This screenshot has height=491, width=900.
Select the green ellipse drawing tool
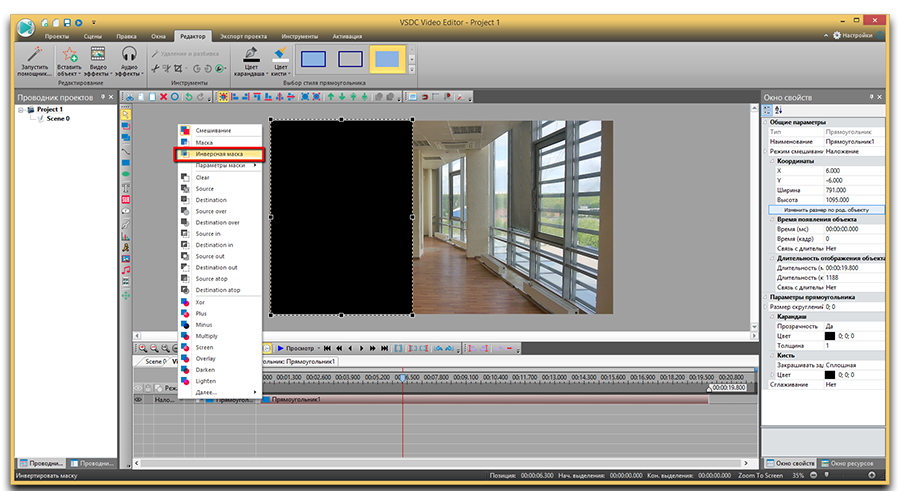pyautogui.click(x=126, y=174)
